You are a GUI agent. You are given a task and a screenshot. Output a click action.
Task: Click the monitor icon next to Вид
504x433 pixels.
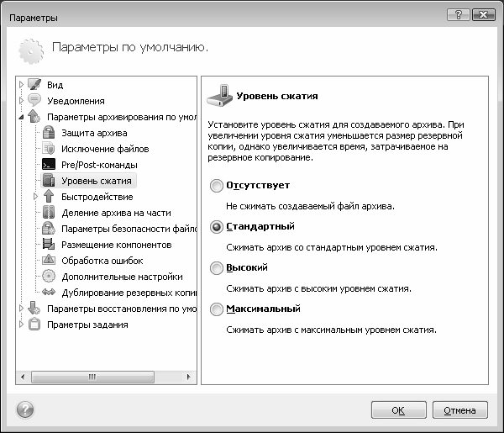tap(34, 85)
